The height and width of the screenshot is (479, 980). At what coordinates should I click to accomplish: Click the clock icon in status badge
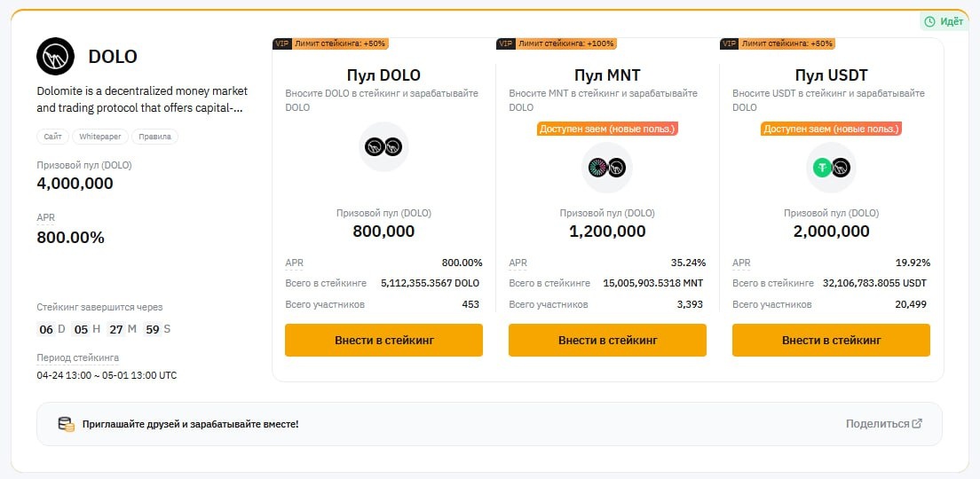tap(930, 21)
